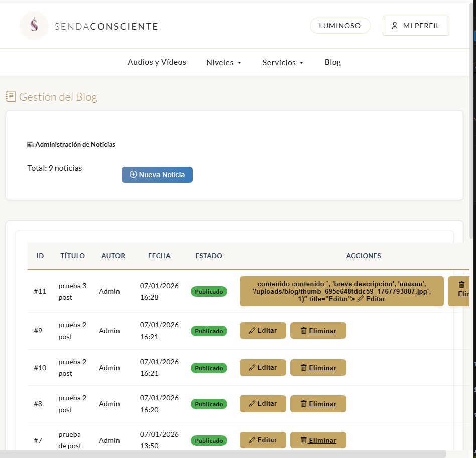Click the pencil Editar icon for post #10
This screenshot has height=458, width=476.
click(252, 368)
